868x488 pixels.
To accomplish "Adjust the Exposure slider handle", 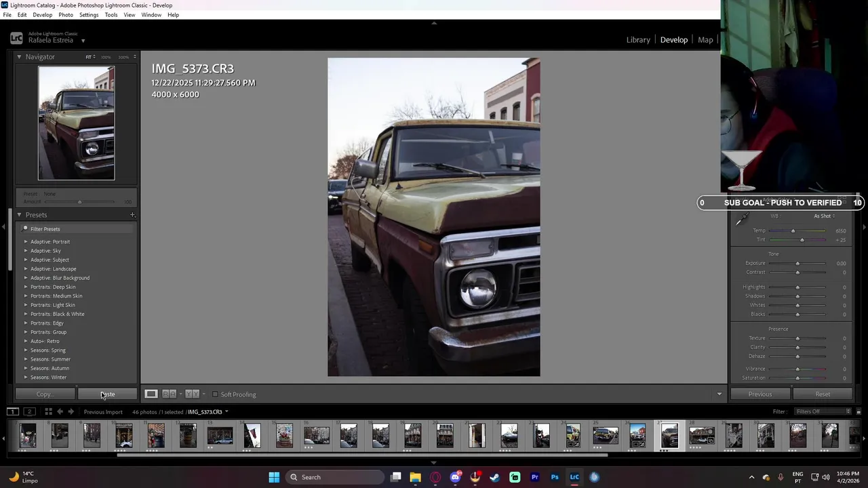I will [797, 264].
